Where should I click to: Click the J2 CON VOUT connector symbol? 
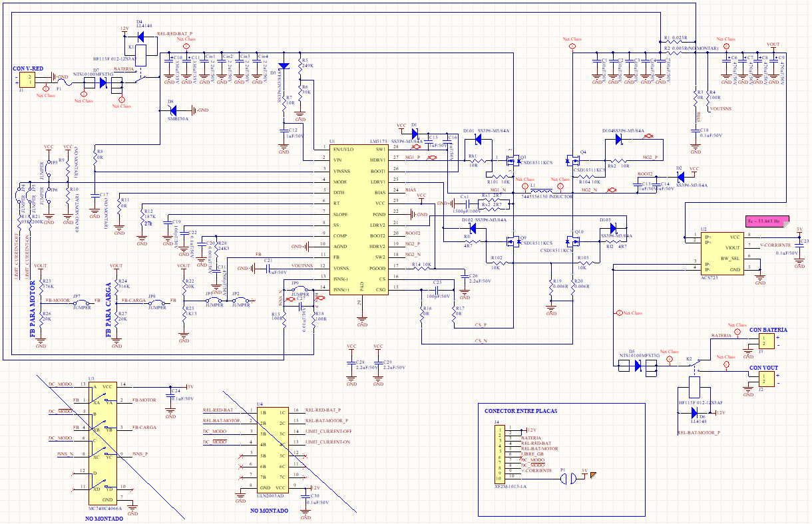point(766,380)
